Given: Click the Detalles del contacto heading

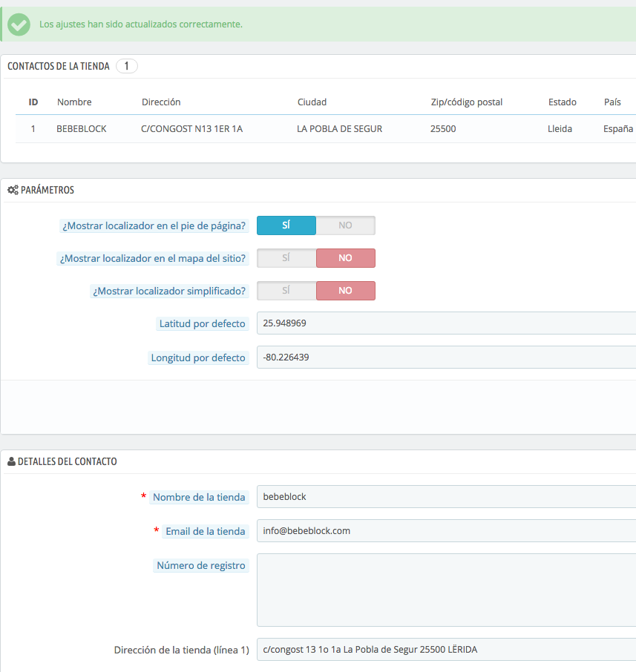Looking at the screenshot, I should click(x=68, y=461).
